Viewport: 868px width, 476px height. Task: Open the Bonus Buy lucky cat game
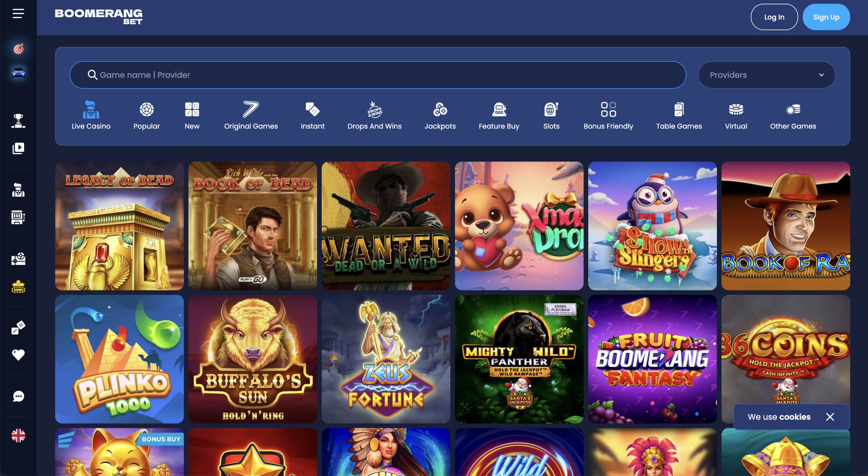tap(119, 452)
